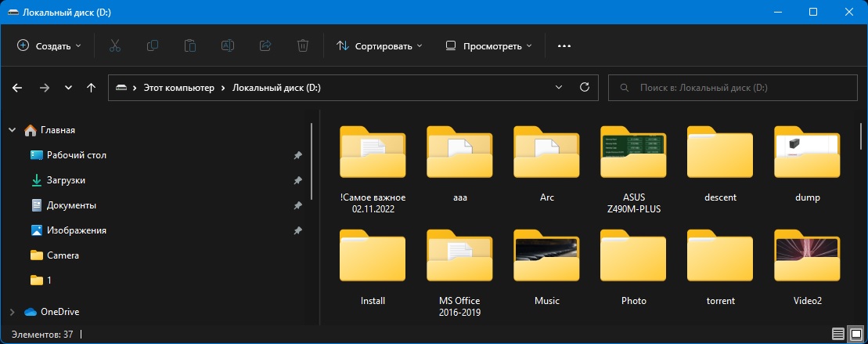This screenshot has width=868, height=344.
Task: Select OneDrive in navigation pane
Action: coord(59,312)
